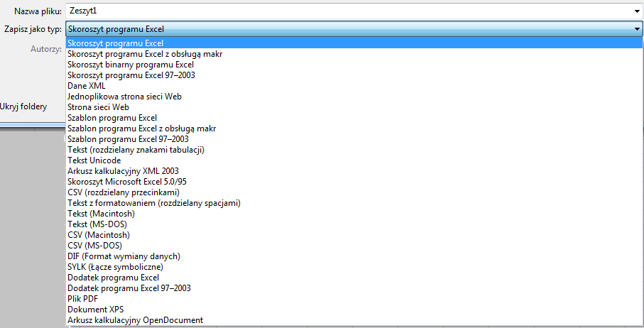
Task: Choose Szablon programu Excel 97–2003
Action: point(354,139)
